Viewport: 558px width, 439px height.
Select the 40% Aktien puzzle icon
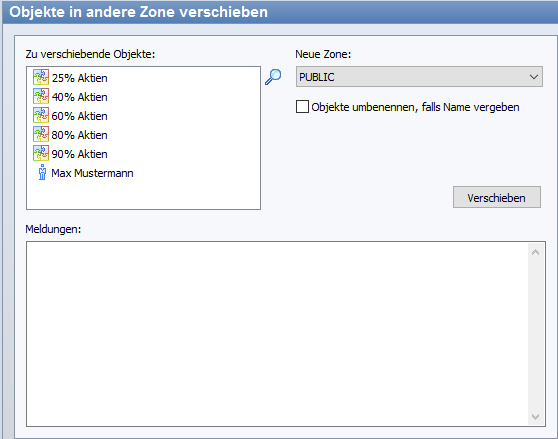[41, 96]
